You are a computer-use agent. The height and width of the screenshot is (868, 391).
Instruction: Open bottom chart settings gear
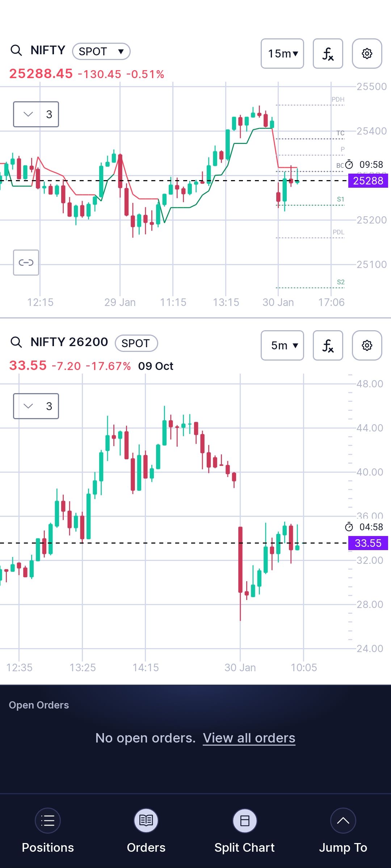coord(367,345)
